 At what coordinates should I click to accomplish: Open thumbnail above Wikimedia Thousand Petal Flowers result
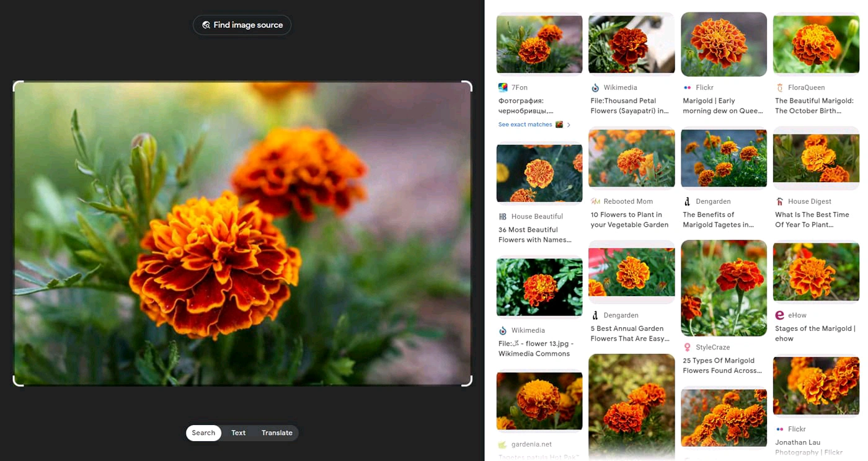(x=631, y=44)
